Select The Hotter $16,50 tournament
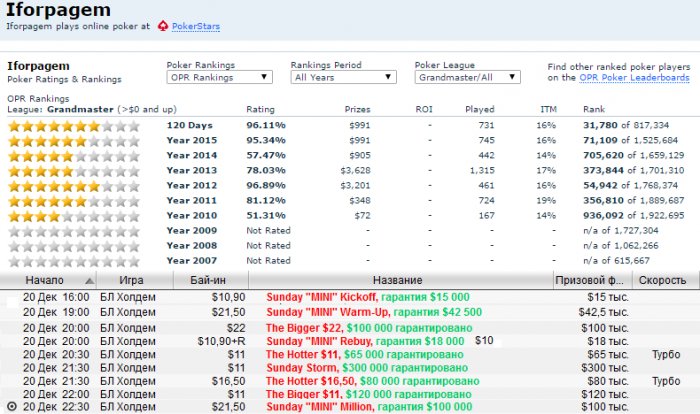This screenshot has width=700, height=414. tap(373, 381)
